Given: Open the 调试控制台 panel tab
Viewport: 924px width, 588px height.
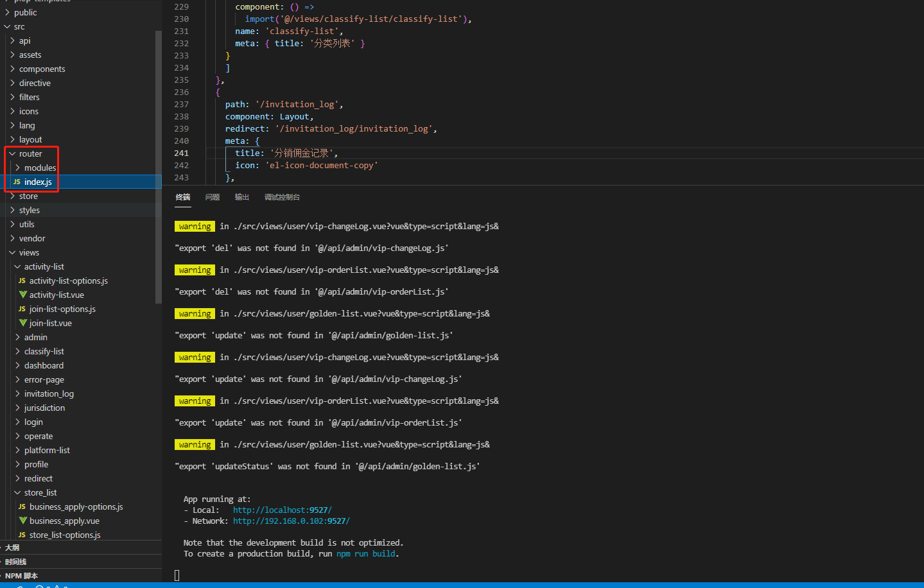Looking at the screenshot, I should [x=282, y=197].
